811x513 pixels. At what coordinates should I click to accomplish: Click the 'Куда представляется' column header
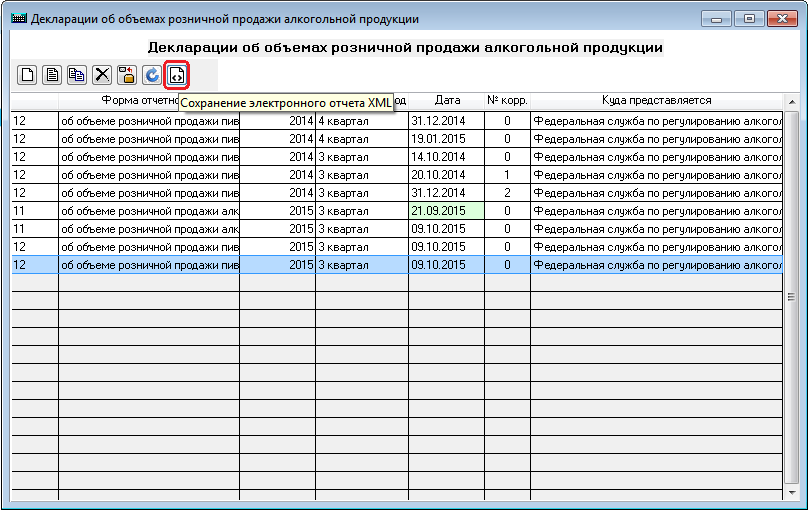pyautogui.click(x=656, y=100)
